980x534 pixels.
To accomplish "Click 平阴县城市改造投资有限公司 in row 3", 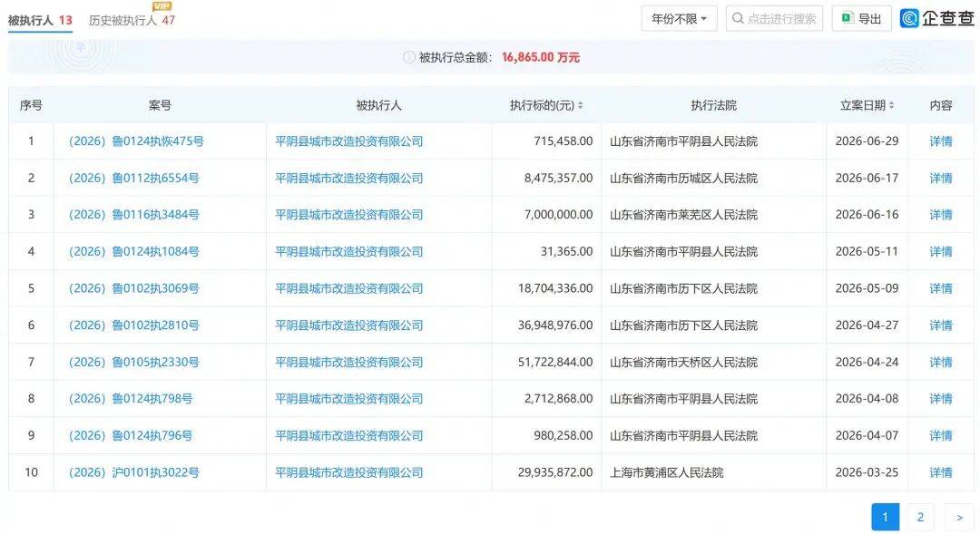I will pyautogui.click(x=348, y=215).
